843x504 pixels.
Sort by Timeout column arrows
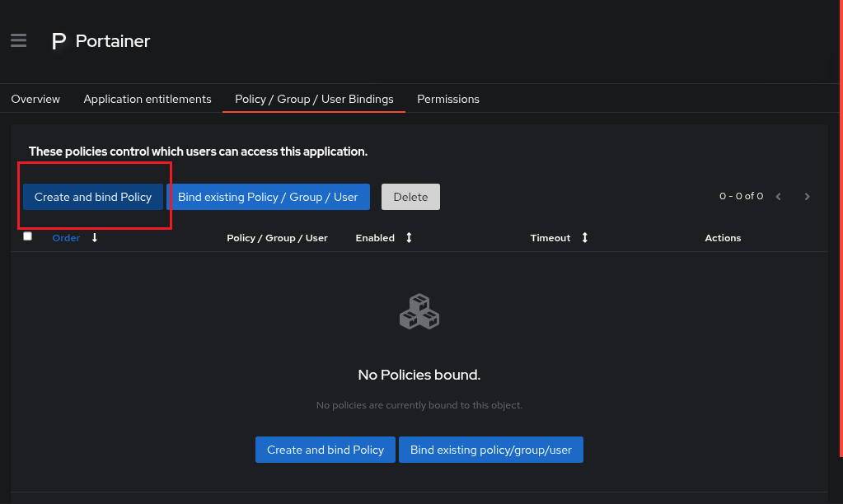point(585,237)
